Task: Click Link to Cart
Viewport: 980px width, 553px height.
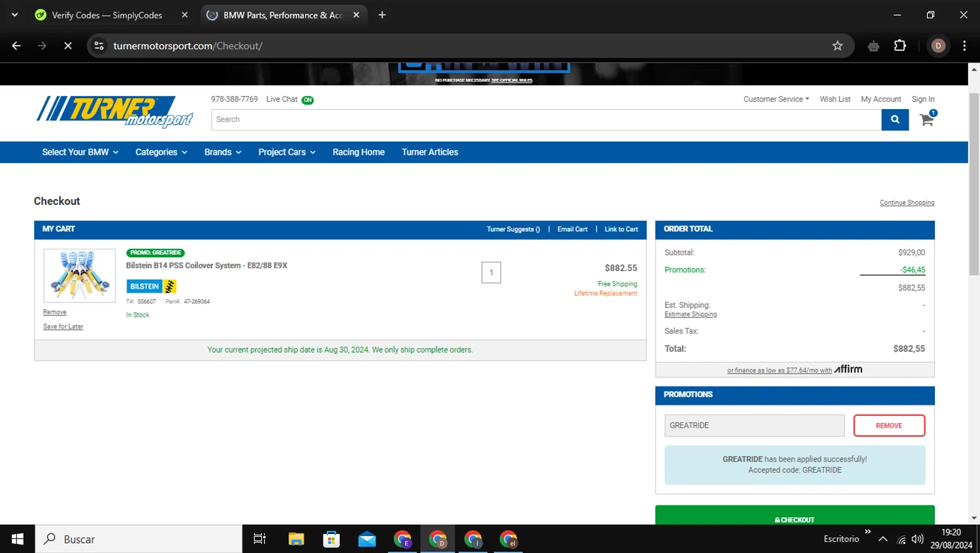Action: coord(621,229)
